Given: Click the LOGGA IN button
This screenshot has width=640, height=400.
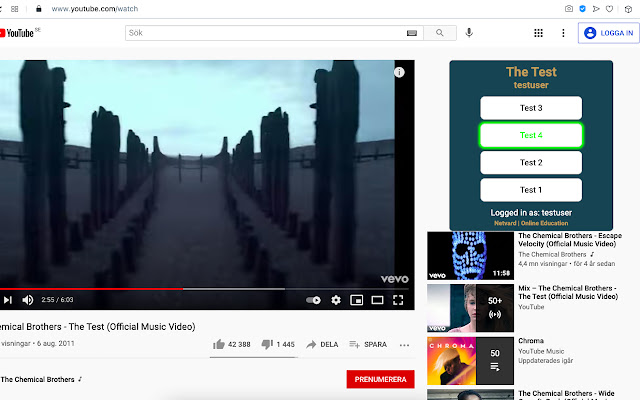Looking at the screenshot, I should tap(609, 33).
